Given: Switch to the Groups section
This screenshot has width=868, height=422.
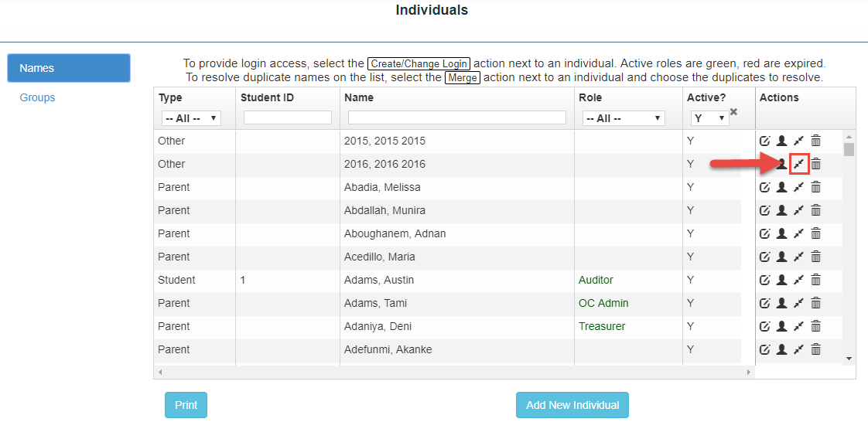Looking at the screenshot, I should [37, 97].
